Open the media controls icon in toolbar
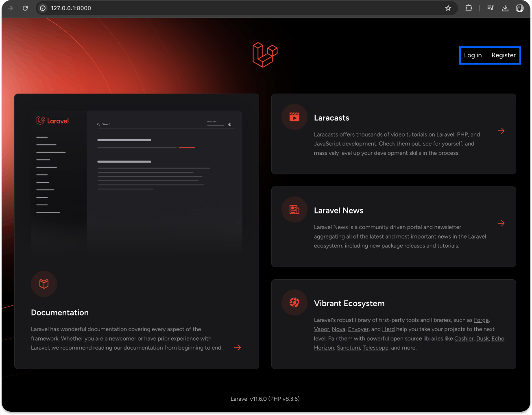 click(x=491, y=8)
